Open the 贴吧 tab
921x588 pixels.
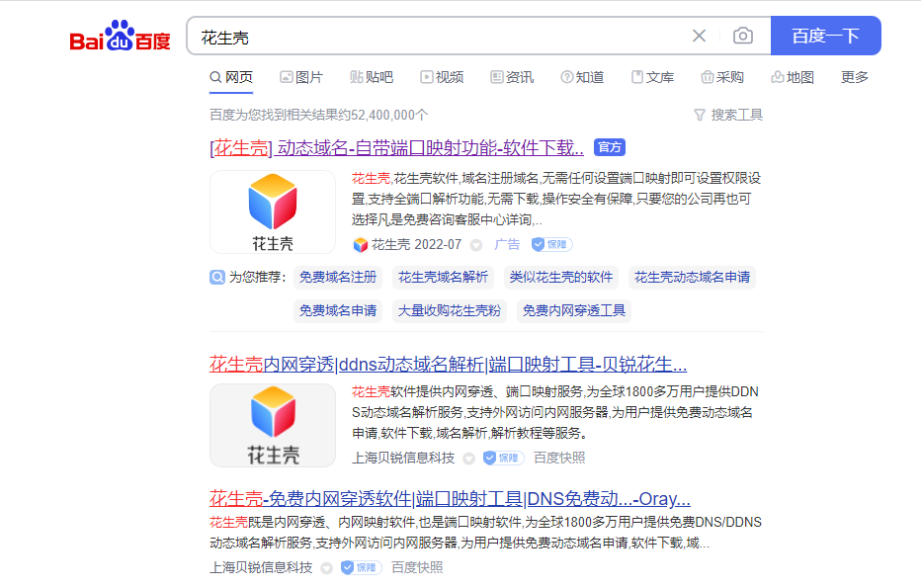point(372,77)
